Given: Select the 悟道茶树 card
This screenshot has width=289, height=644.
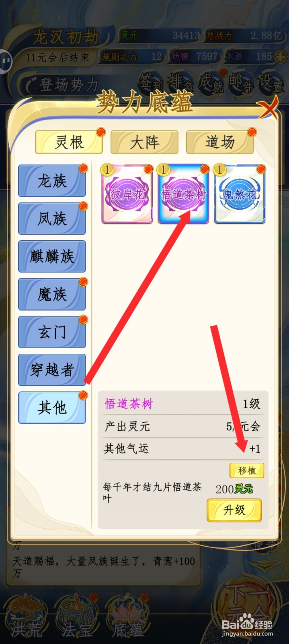Looking at the screenshot, I should pos(183,194).
